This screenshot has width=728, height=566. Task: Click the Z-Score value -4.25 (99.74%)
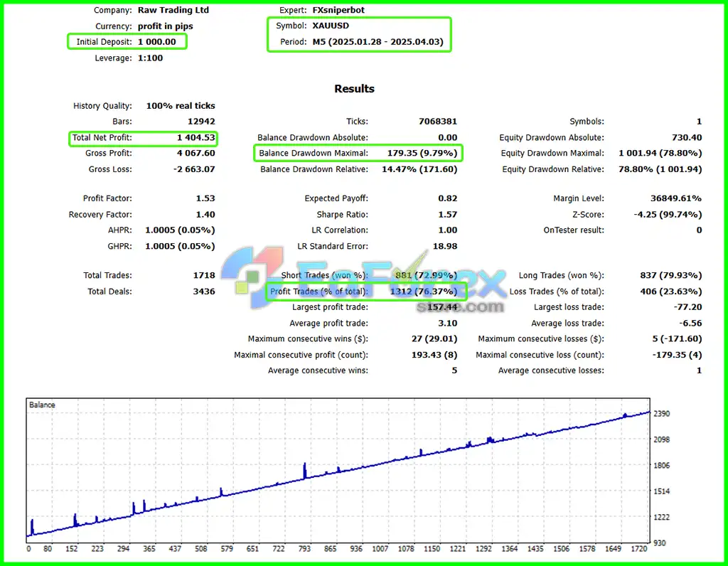click(x=668, y=215)
